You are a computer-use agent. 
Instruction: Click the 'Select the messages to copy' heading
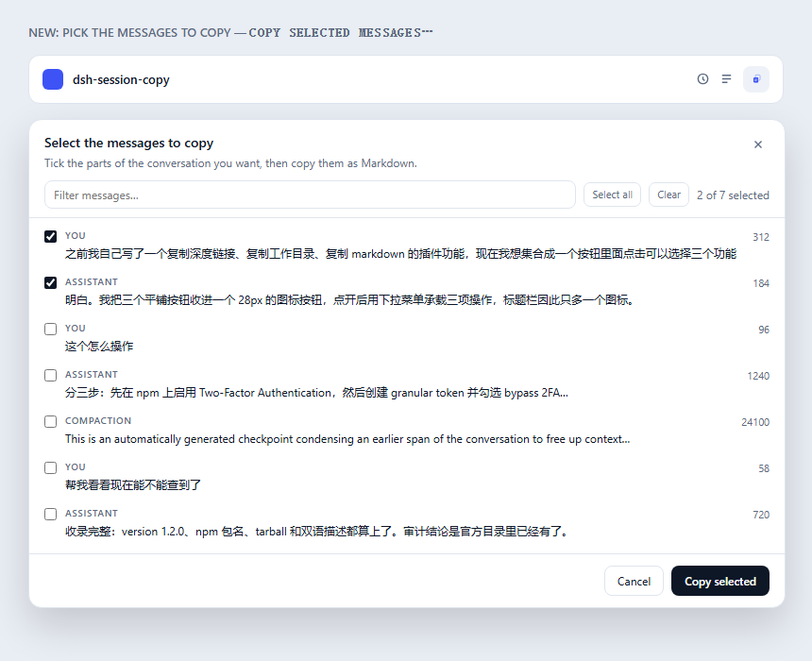click(129, 143)
